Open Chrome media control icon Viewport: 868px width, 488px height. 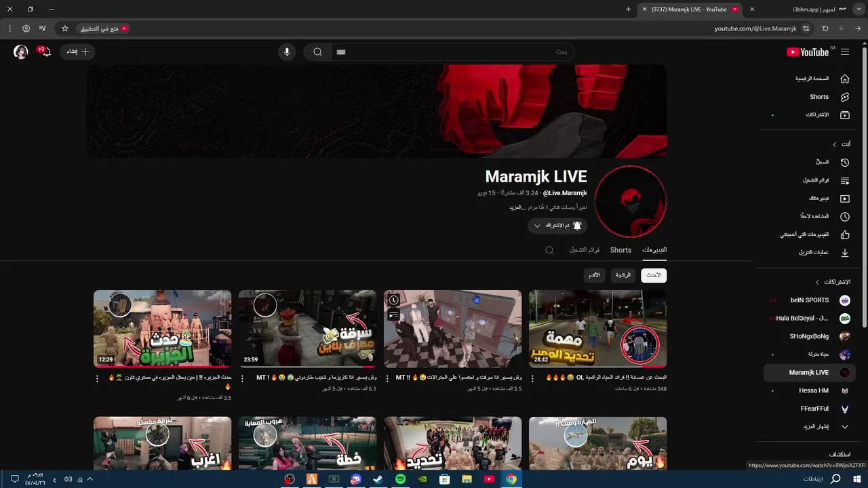coord(43,28)
